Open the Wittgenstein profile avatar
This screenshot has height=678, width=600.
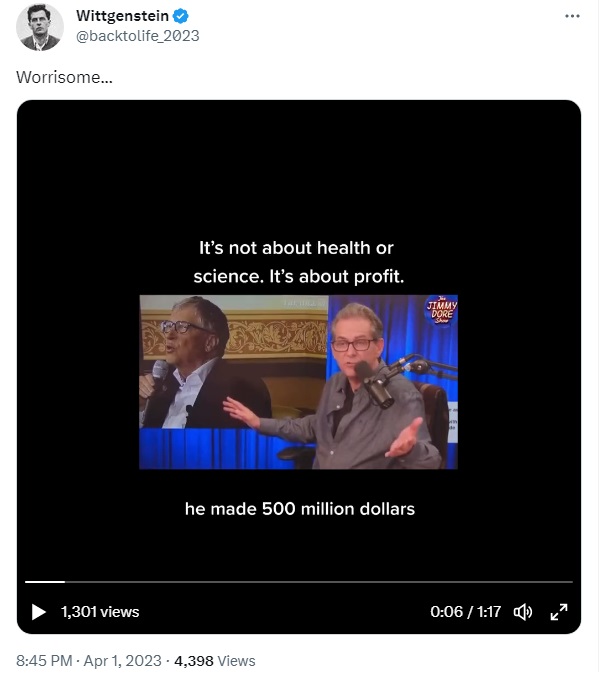pyautogui.click(x=40, y=27)
